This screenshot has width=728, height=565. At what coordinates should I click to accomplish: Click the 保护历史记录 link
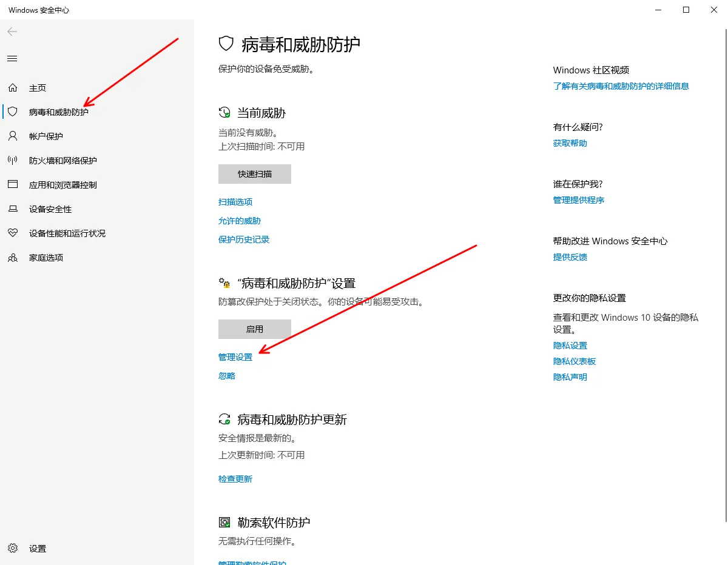point(244,239)
